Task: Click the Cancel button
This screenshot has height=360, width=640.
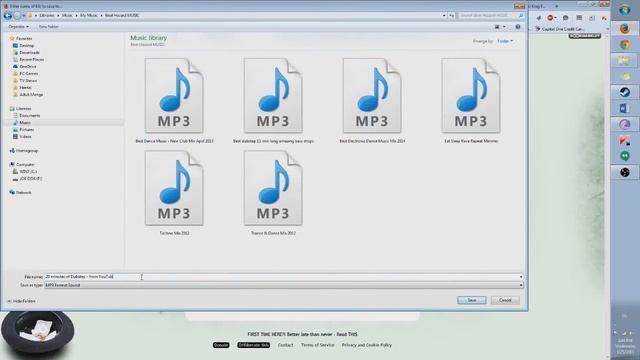Action: pyautogui.click(x=505, y=300)
